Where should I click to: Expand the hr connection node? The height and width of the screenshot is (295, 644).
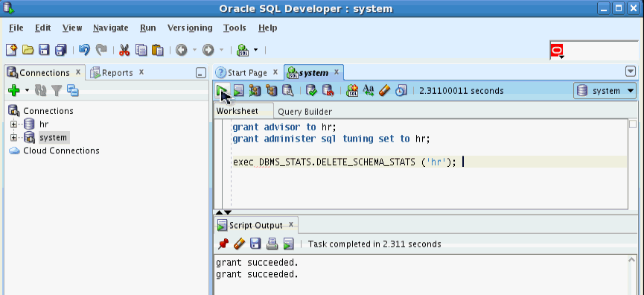tap(14, 124)
